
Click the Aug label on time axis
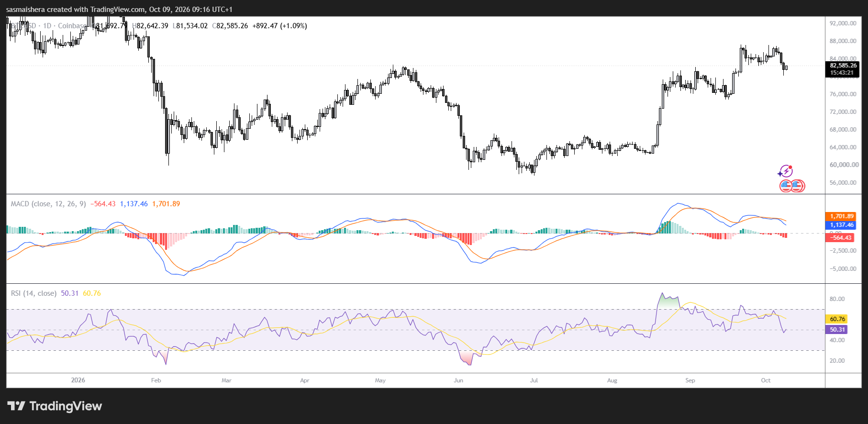pyautogui.click(x=612, y=380)
